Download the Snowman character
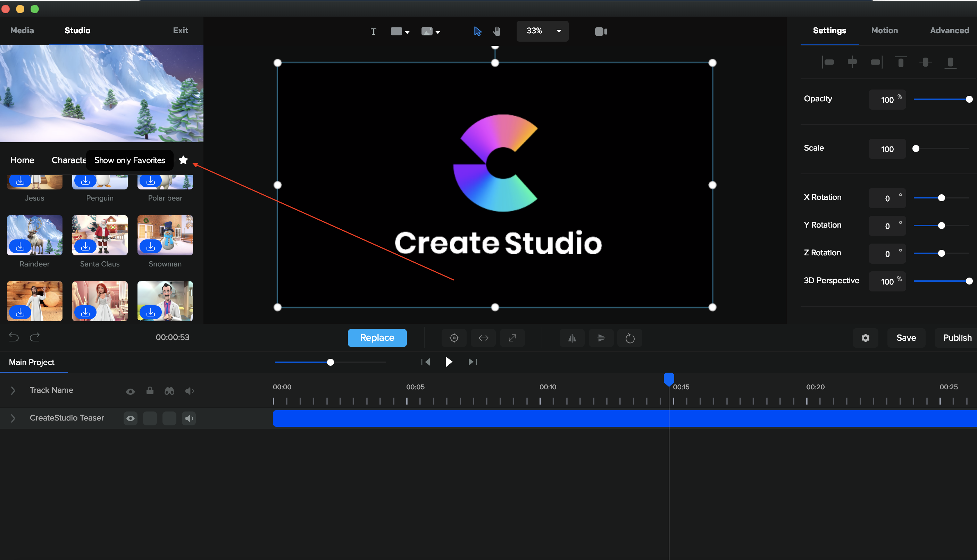The width and height of the screenshot is (977, 560). pyautogui.click(x=151, y=246)
